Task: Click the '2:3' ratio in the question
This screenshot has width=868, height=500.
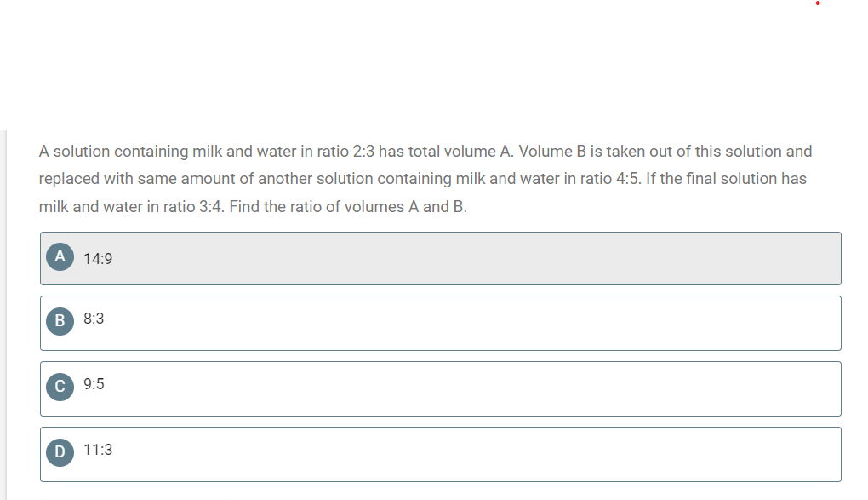Action: click(363, 152)
